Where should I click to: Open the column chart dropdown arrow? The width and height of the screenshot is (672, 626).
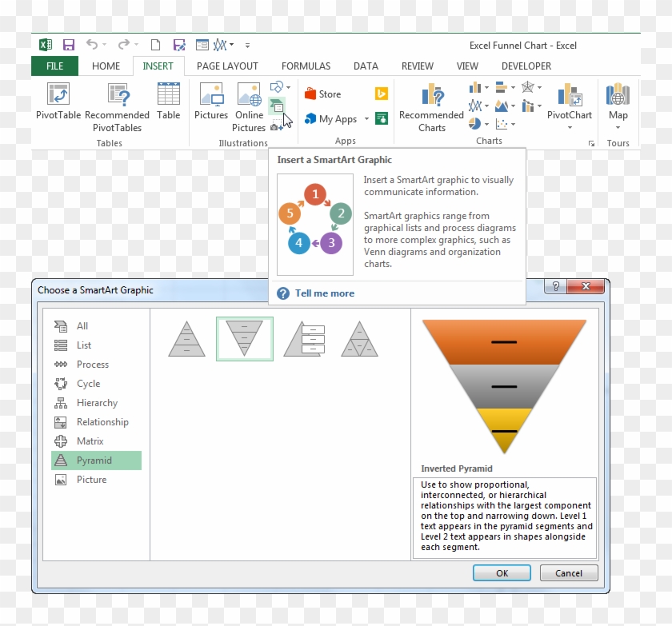click(487, 88)
